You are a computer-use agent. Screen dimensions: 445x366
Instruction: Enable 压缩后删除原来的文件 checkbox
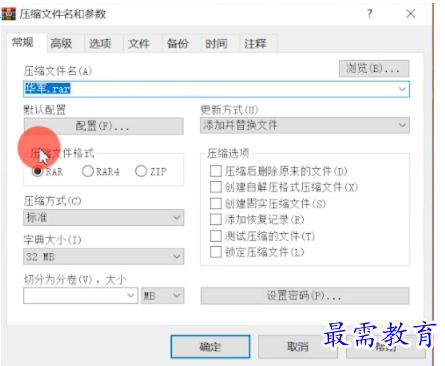coord(216,171)
